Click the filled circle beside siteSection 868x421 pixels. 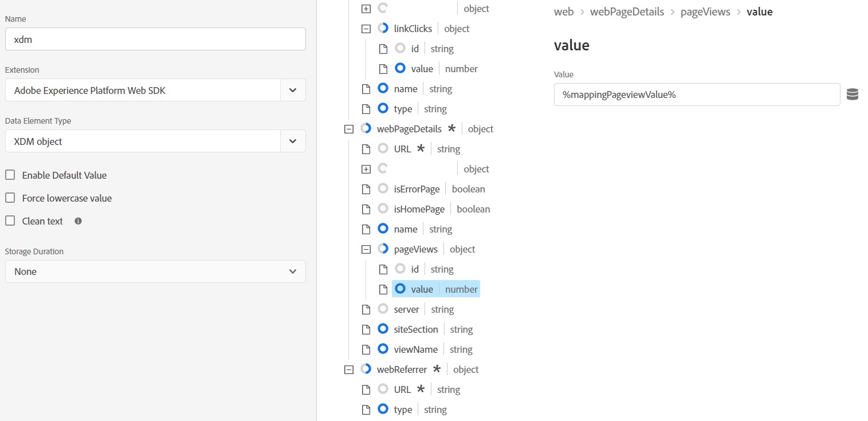click(x=383, y=329)
